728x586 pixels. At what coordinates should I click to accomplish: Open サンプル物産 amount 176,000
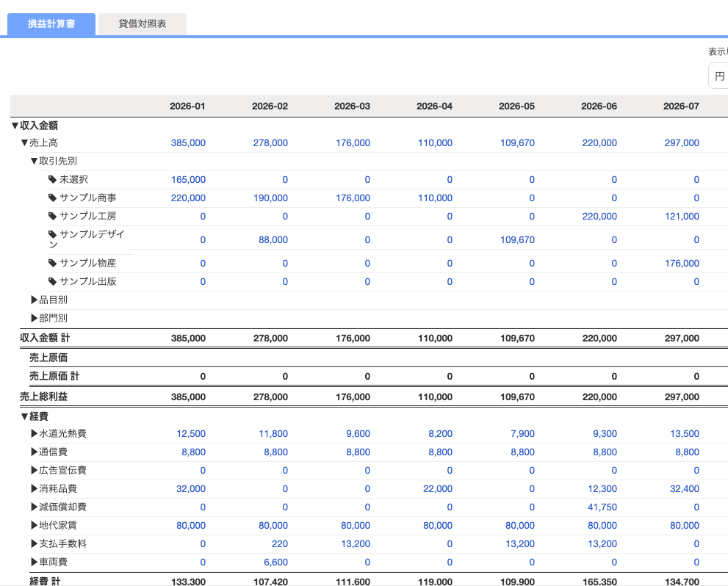tap(682, 264)
